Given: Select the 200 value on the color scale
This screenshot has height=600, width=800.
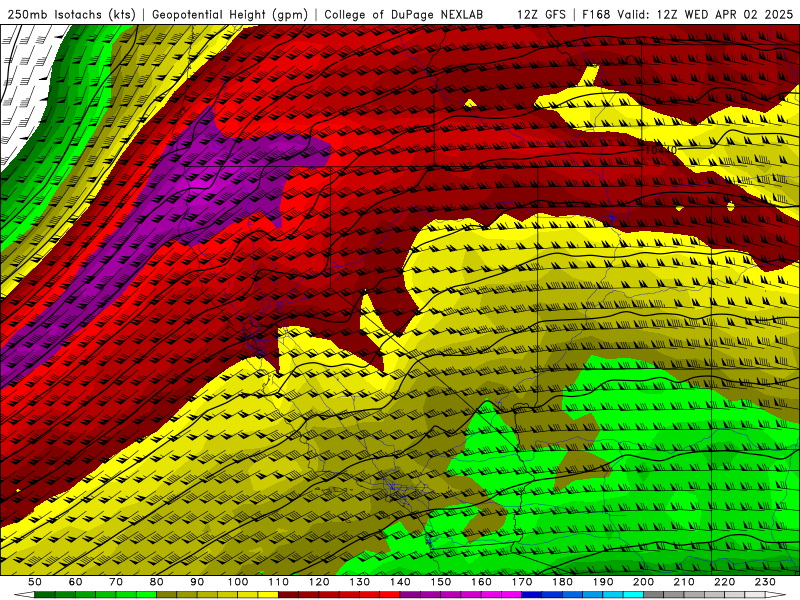Looking at the screenshot, I should [x=643, y=582].
